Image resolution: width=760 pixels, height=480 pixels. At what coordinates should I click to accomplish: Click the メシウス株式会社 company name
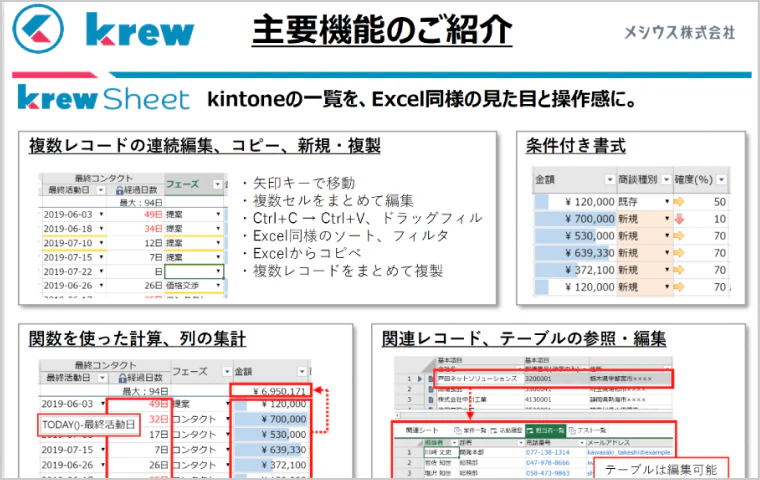point(679,32)
